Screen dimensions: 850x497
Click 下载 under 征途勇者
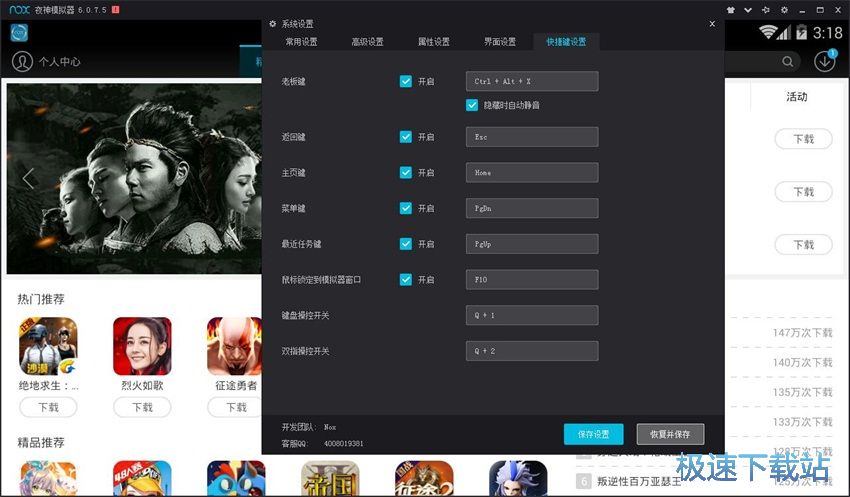click(235, 407)
